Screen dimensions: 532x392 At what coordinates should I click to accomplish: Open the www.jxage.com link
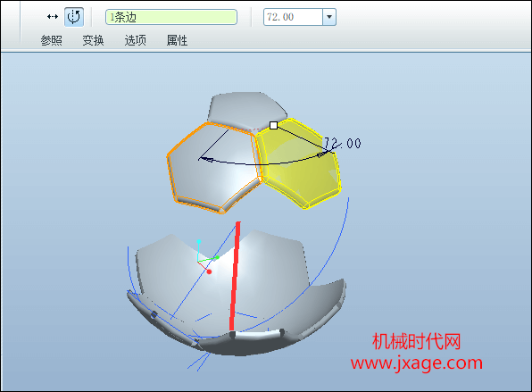417,363
